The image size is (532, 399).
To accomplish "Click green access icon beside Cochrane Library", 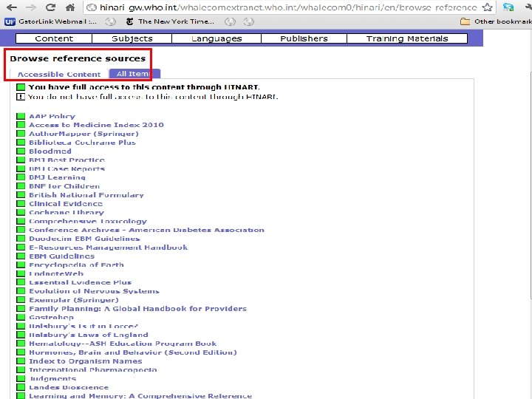I will click(21, 213).
